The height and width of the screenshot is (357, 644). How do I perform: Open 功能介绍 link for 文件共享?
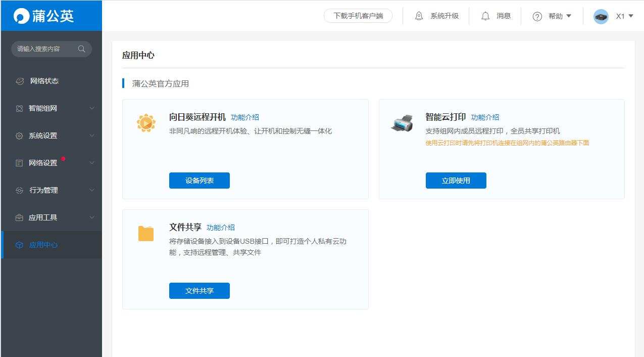point(220,227)
